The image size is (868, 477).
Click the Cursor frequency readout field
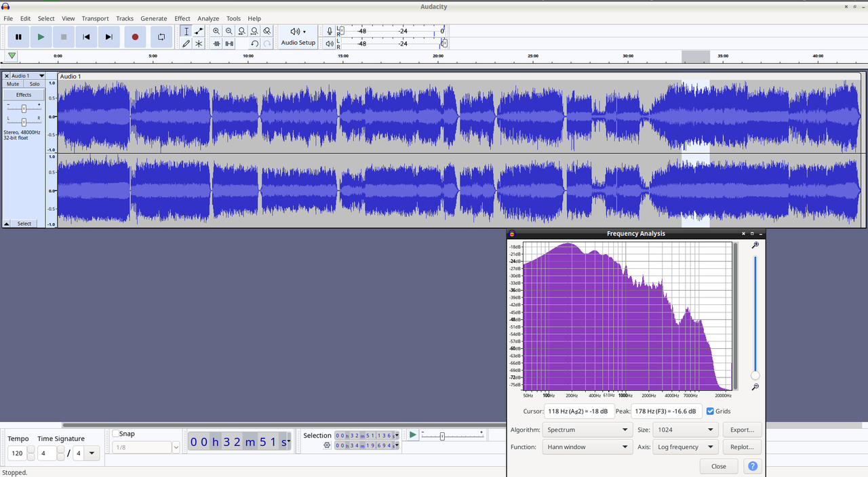tap(579, 411)
